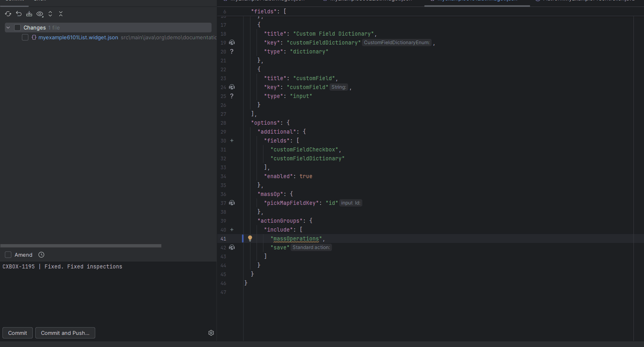This screenshot has height=347, width=644.
Task: Enable the Amend checkbox
Action: pos(8,255)
